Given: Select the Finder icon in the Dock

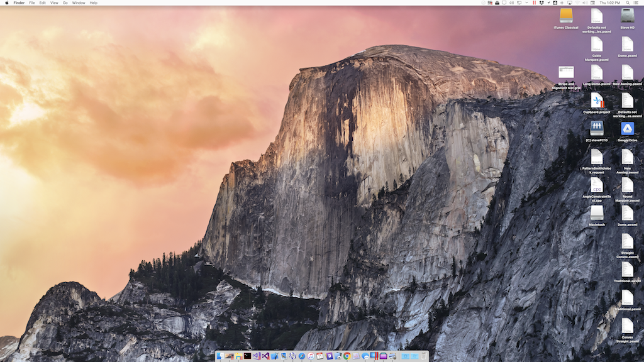Looking at the screenshot, I should click(219, 355).
